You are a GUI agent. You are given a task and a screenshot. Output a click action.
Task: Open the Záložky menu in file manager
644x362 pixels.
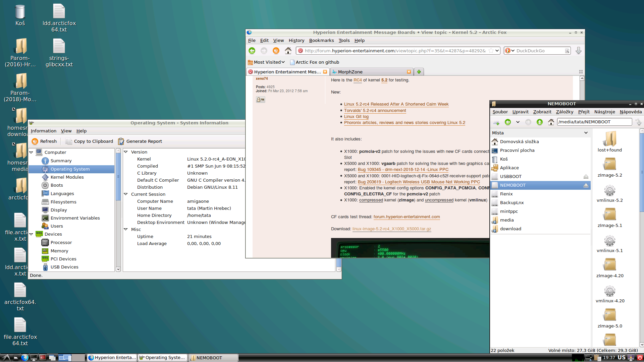point(564,112)
